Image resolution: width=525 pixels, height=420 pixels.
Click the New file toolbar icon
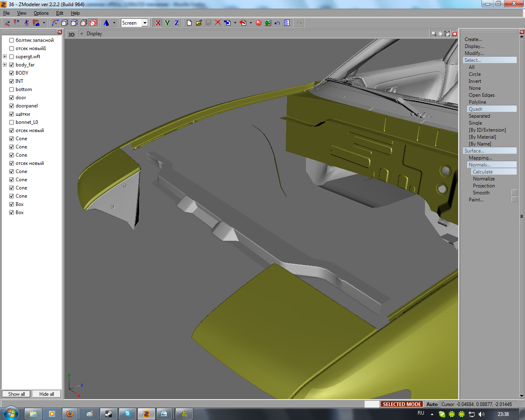click(189, 23)
